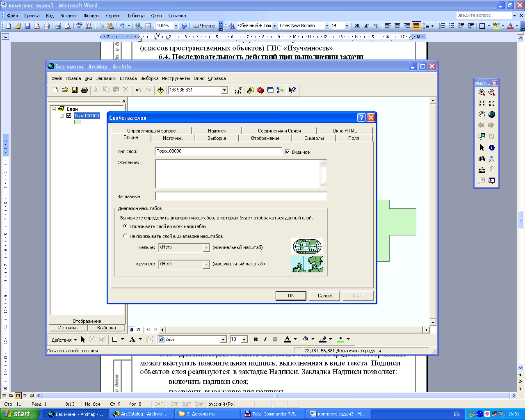
Task: Open the Определяющий запрос tab
Action: (151, 131)
